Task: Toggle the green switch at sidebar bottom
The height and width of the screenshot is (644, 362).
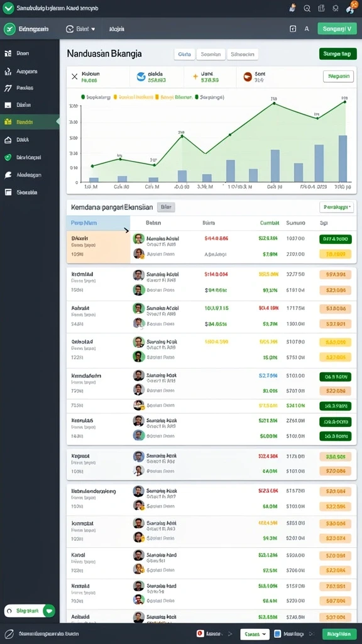Action: (x=49, y=611)
